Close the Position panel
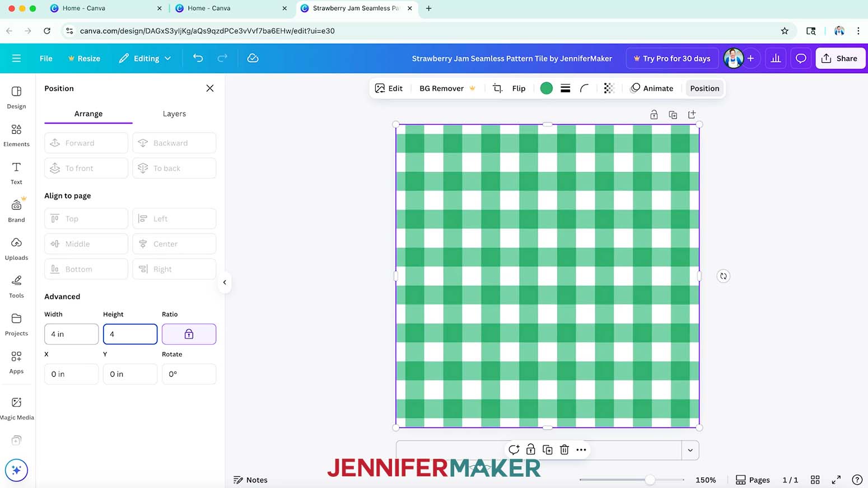The height and width of the screenshot is (488, 868). 210,88
